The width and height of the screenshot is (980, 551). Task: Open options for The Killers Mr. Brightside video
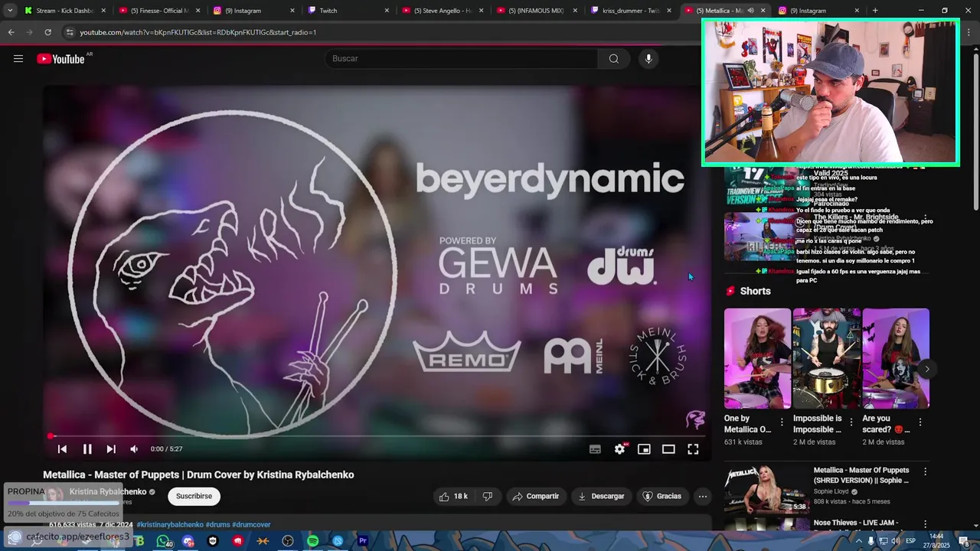pyautogui.click(x=925, y=219)
